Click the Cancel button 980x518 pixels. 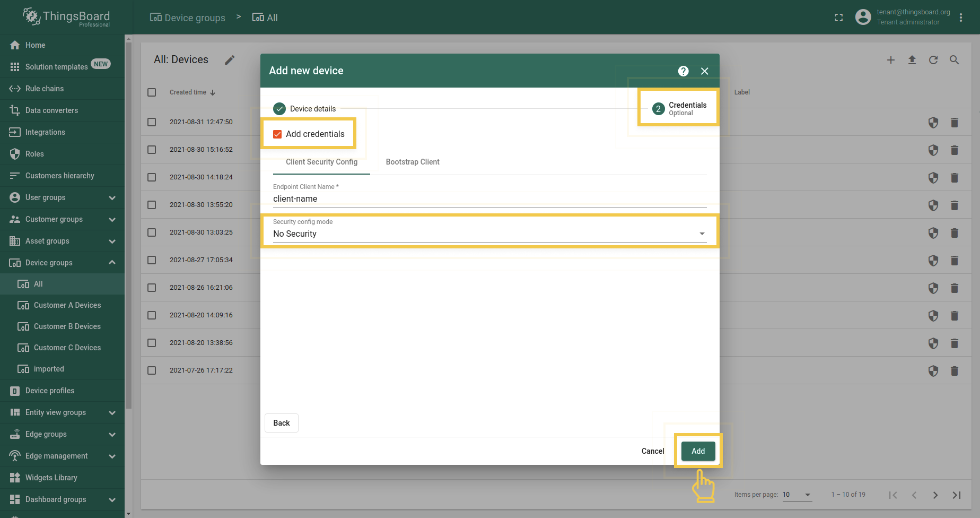point(653,451)
